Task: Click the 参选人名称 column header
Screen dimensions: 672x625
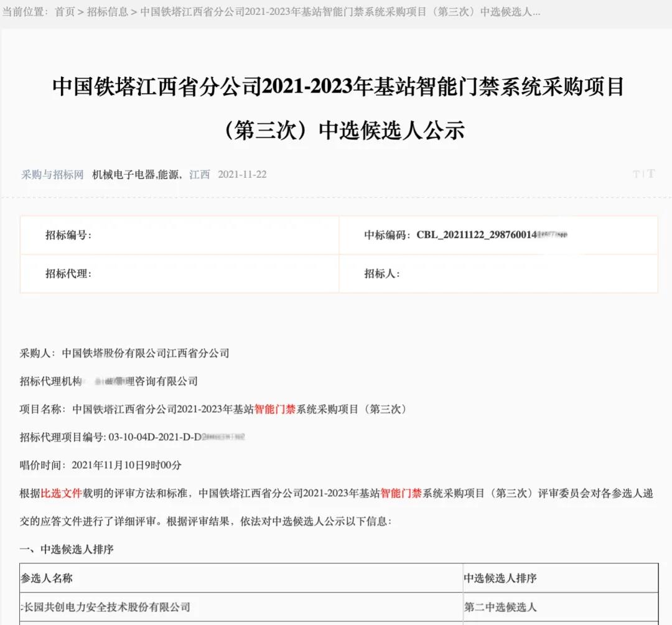Action: (x=47, y=578)
